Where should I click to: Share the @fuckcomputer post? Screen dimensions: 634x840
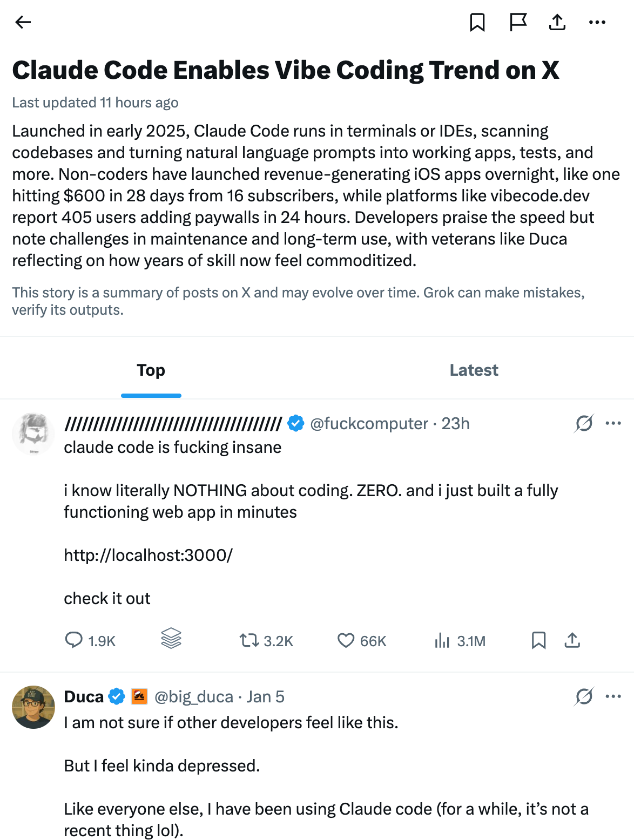(x=572, y=640)
